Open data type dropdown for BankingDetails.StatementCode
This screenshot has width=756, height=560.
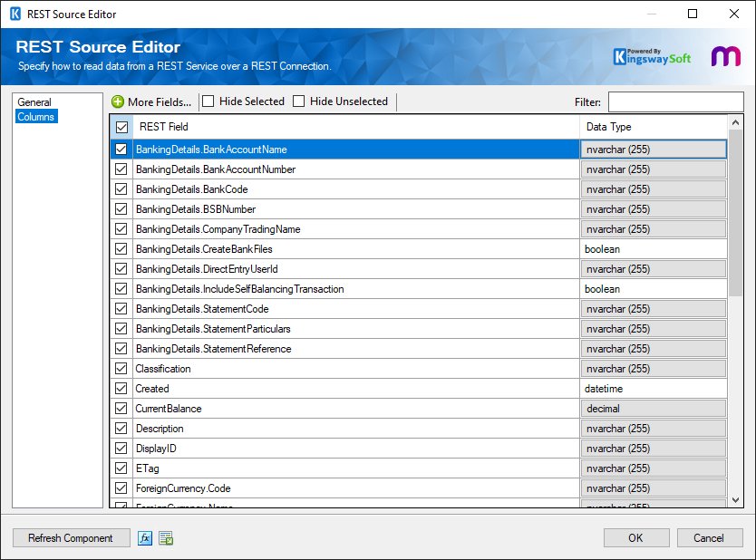point(654,308)
